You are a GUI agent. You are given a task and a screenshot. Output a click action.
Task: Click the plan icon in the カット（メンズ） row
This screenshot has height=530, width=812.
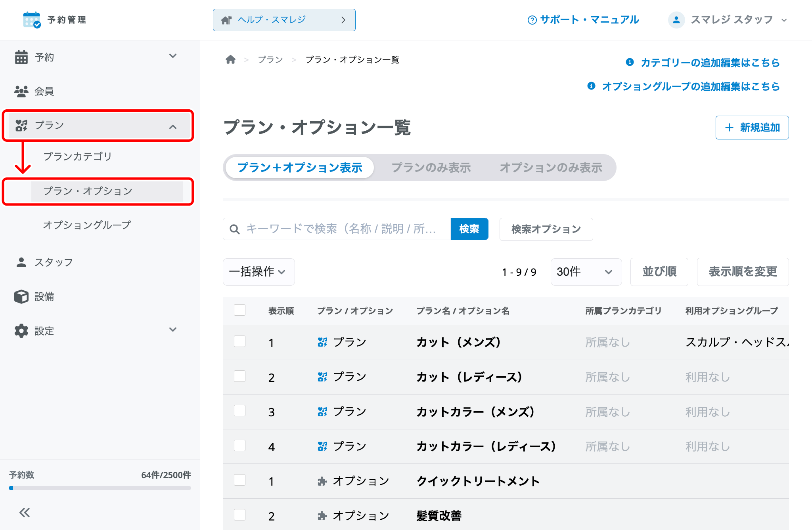click(322, 342)
